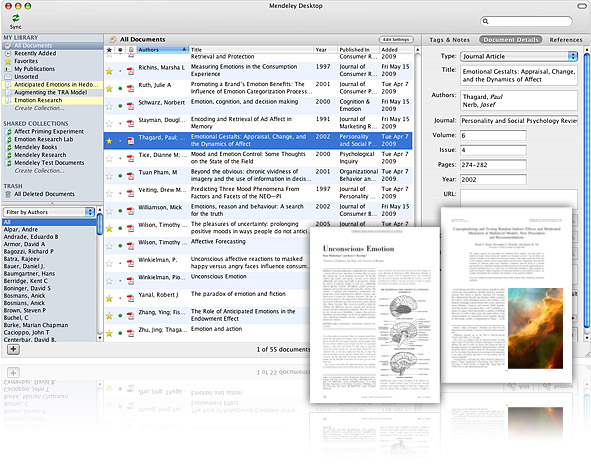
Task: Open the Augmenting the TRA Model collection
Action: click(52, 92)
